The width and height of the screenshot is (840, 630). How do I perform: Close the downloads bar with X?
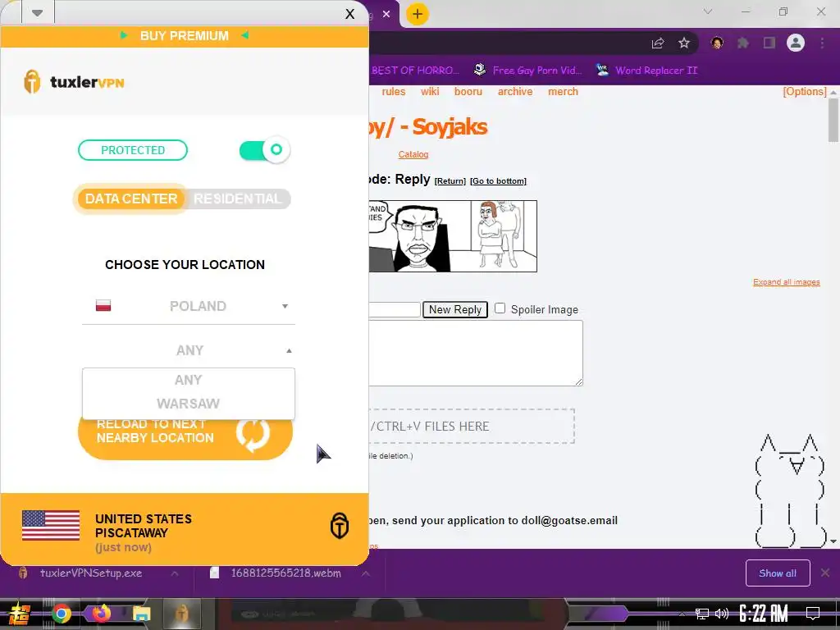click(825, 573)
